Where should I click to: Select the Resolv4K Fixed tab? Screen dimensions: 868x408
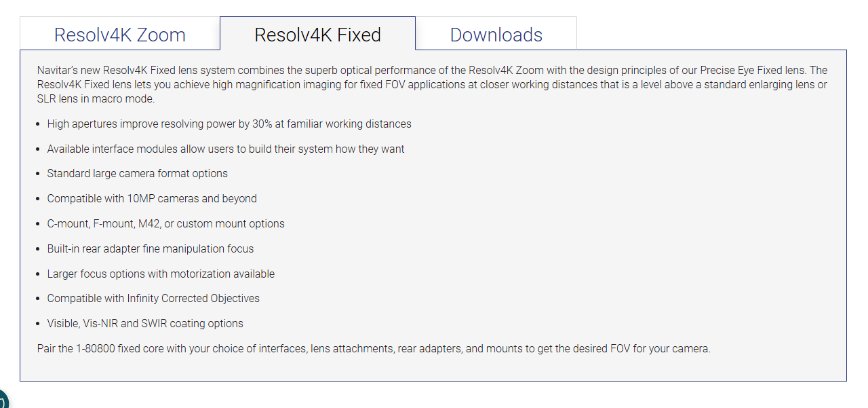coord(317,34)
